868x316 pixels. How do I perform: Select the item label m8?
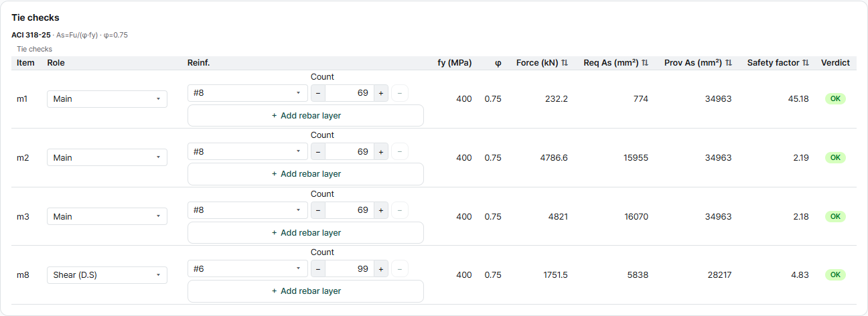pyautogui.click(x=23, y=275)
